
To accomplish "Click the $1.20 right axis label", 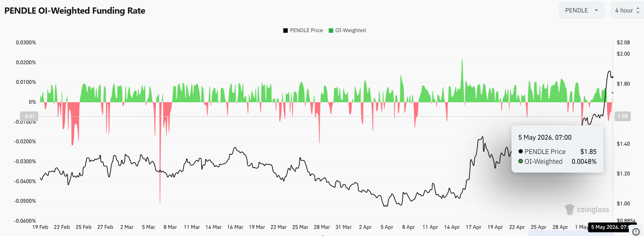I will pos(623,174).
